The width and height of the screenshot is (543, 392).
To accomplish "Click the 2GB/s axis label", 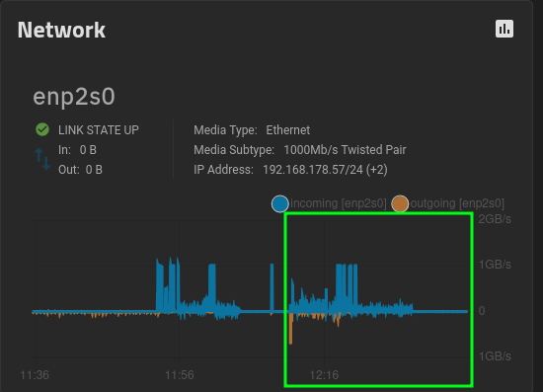I will (x=495, y=219).
